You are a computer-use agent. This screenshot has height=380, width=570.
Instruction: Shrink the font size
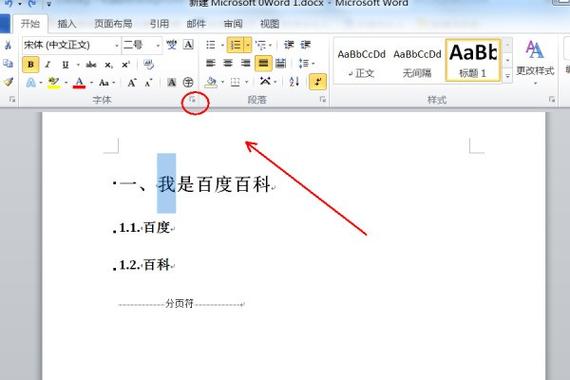pos(148,83)
